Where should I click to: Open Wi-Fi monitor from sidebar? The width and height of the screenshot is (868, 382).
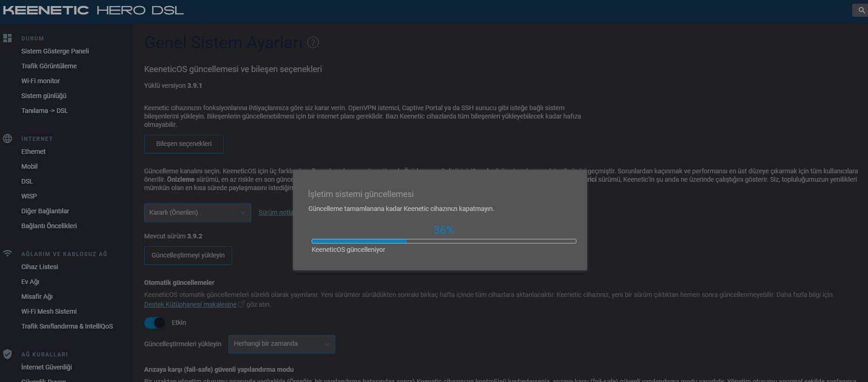point(40,81)
